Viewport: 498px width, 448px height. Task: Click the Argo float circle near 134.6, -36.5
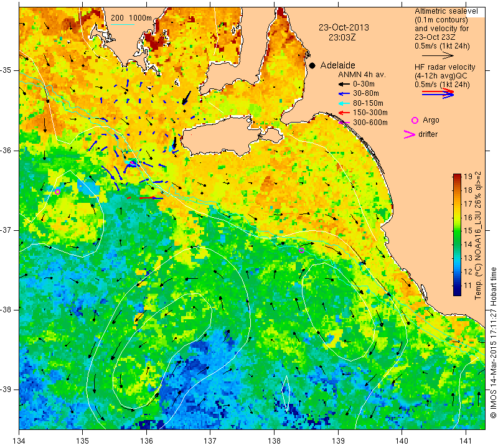coord(57,192)
